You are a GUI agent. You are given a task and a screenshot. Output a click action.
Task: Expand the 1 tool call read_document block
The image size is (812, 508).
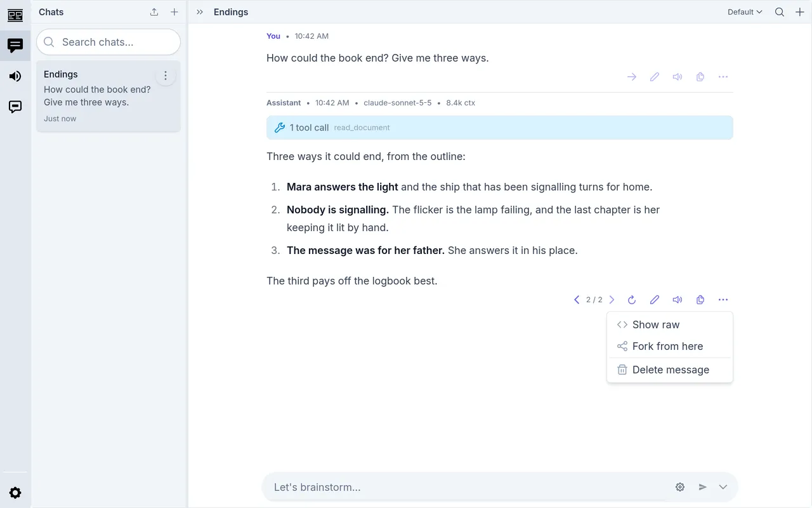(x=500, y=128)
